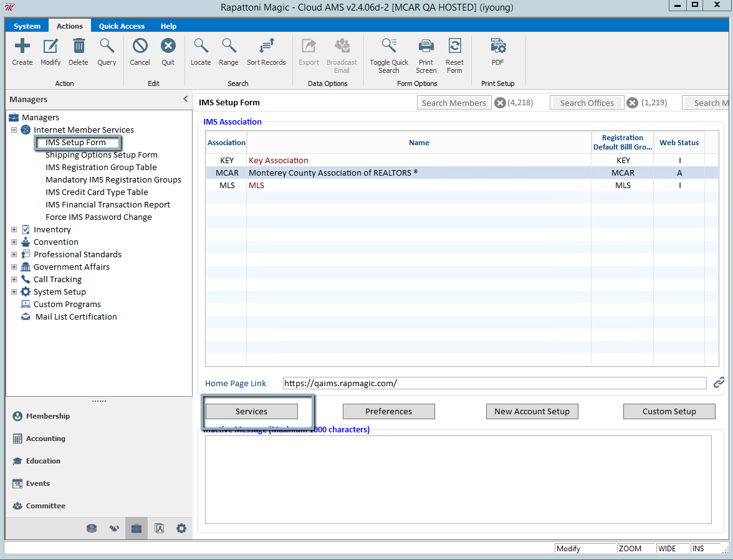Click in the Search Members field
The height and width of the screenshot is (560, 733).
454,103
